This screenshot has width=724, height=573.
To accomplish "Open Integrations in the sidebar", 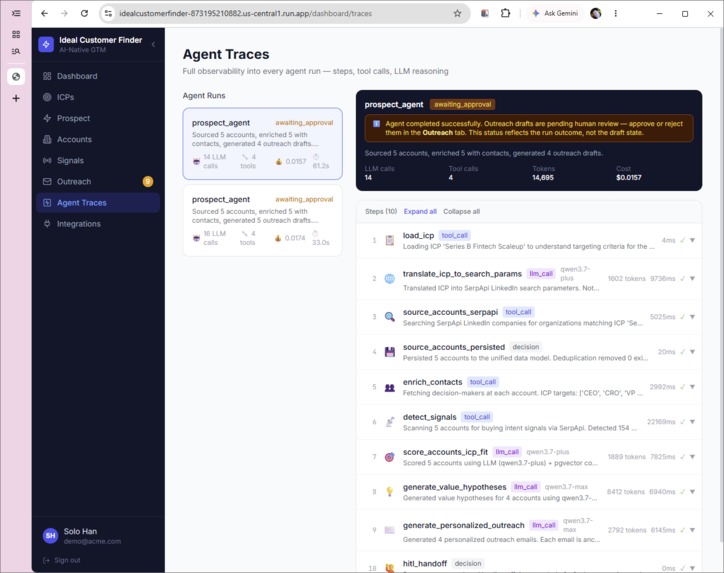I will point(98,224).
